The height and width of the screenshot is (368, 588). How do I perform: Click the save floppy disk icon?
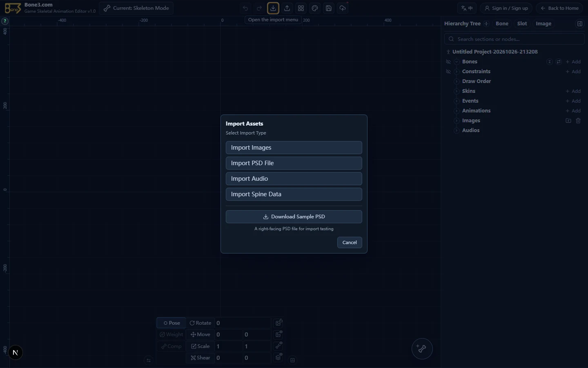pyautogui.click(x=329, y=8)
